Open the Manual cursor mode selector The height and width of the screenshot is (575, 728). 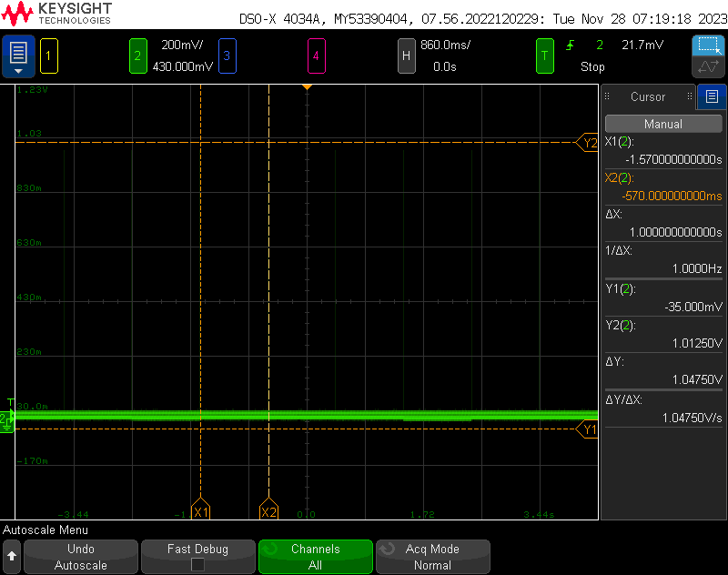(663, 124)
